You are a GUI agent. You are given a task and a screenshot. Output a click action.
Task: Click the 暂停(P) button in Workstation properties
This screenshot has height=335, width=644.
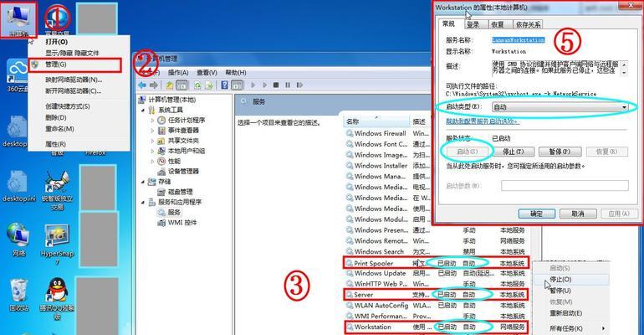pyautogui.click(x=560, y=152)
